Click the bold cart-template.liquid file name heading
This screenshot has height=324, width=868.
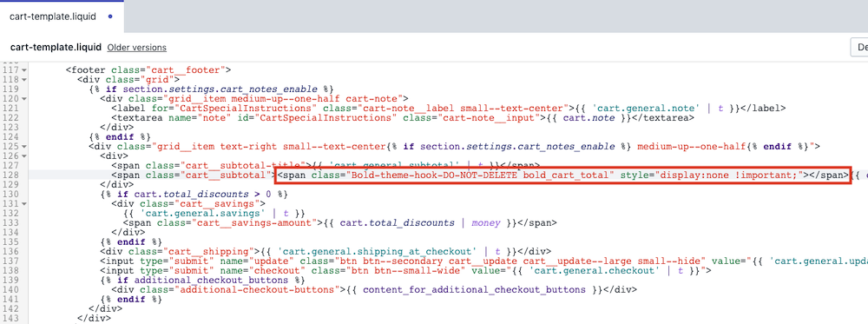tap(56, 48)
